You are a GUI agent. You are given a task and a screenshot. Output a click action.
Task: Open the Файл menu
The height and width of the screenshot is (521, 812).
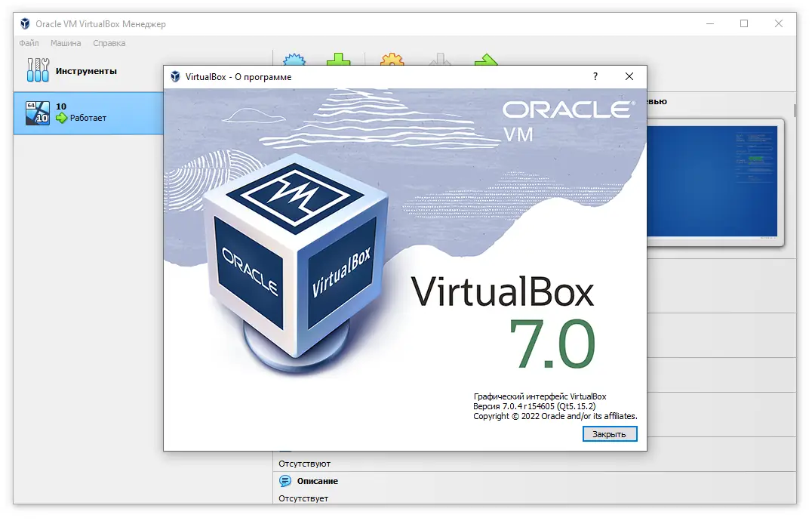tap(29, 43)
